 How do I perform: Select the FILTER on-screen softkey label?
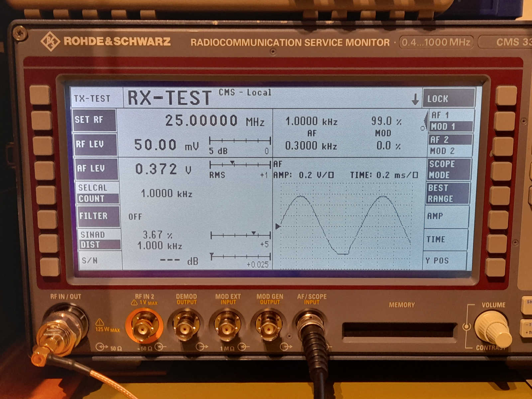pyautogui.click(x=98, y=216)
